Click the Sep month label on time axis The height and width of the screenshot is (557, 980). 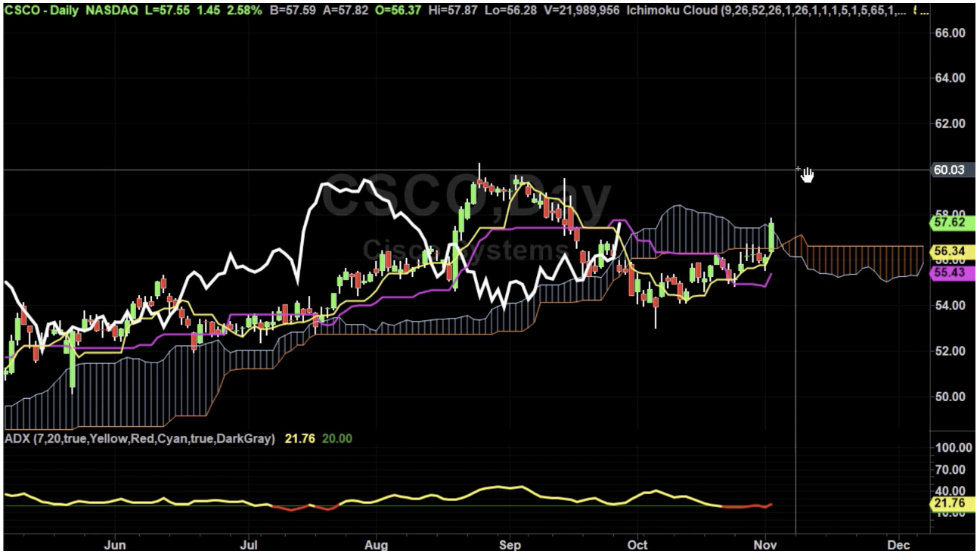(x=509, y=545)
